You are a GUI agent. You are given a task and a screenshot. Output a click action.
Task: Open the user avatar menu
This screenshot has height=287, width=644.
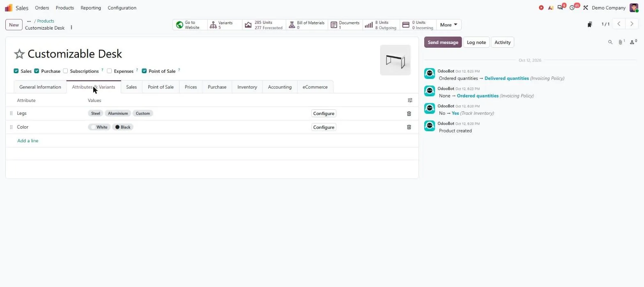click(x=634, y=8)
